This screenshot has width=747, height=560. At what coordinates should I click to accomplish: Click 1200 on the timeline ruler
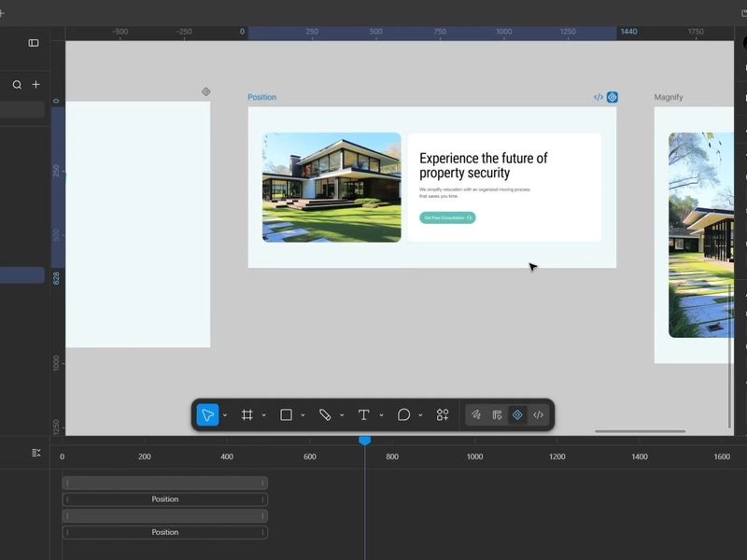pos(557,456)
